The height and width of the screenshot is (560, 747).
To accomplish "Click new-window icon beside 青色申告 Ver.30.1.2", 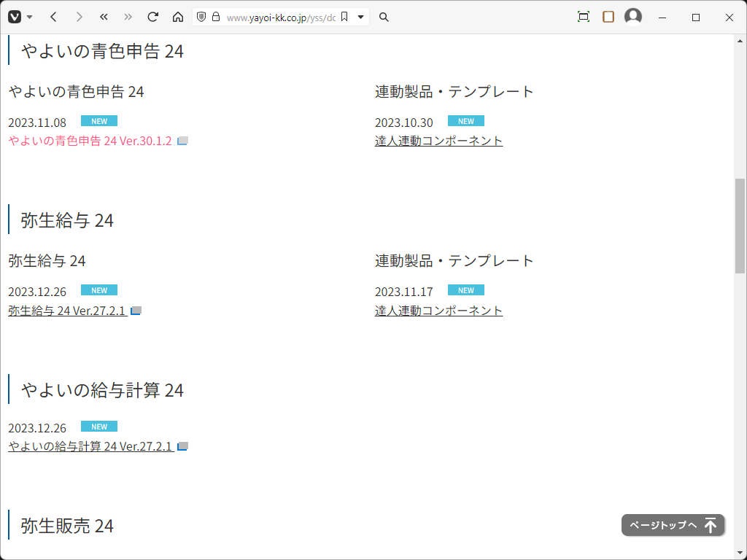I will click(182, 141).
